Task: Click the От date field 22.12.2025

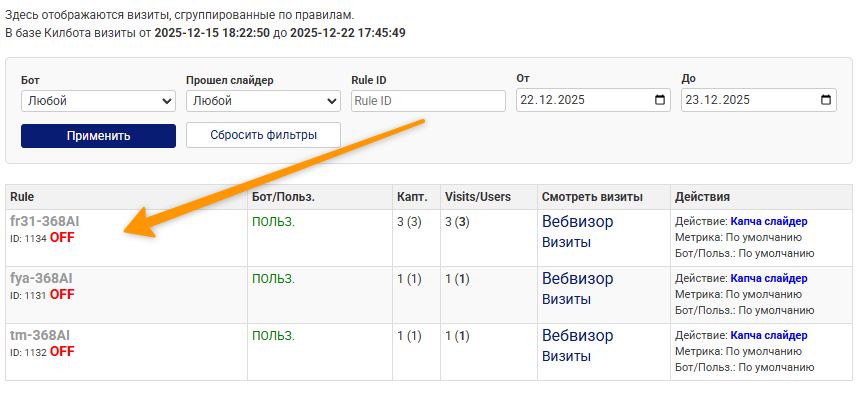Action: [x=593, y=100]
